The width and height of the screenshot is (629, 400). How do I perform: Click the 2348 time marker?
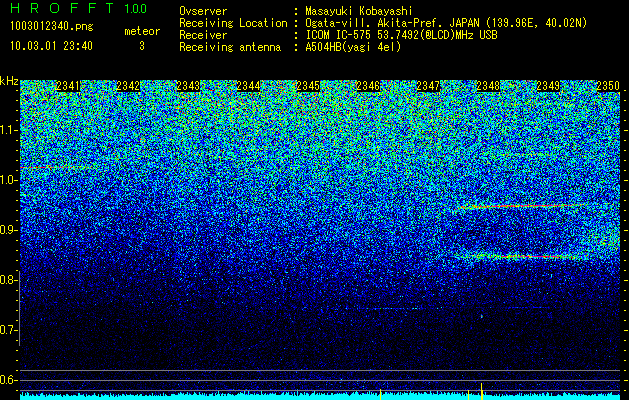point(488,86)
